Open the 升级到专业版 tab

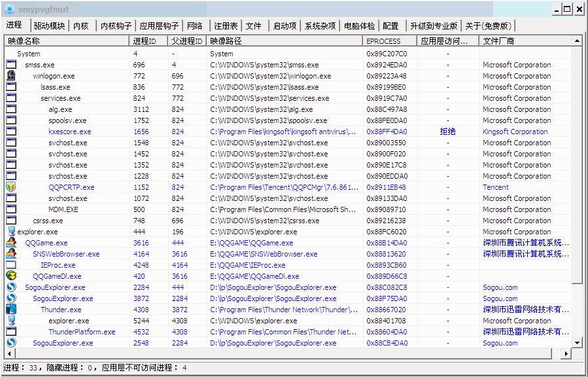tap(434, 26)
